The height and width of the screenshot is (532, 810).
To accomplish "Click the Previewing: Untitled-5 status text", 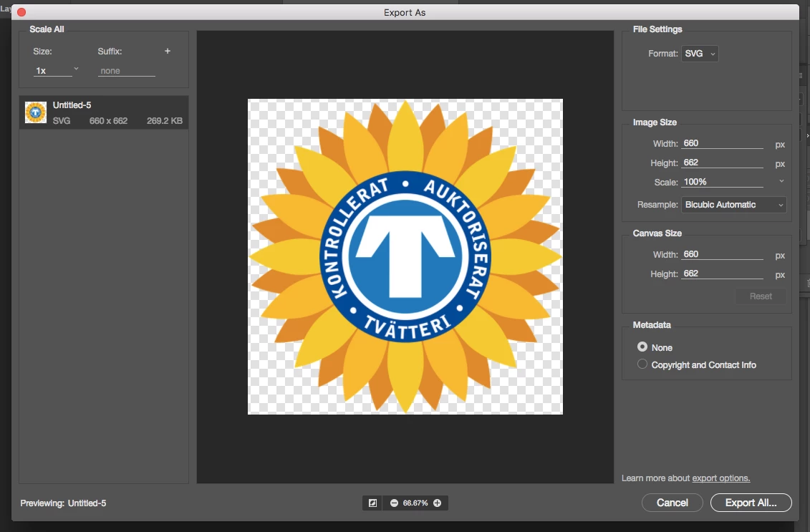I will coord(63,503).
